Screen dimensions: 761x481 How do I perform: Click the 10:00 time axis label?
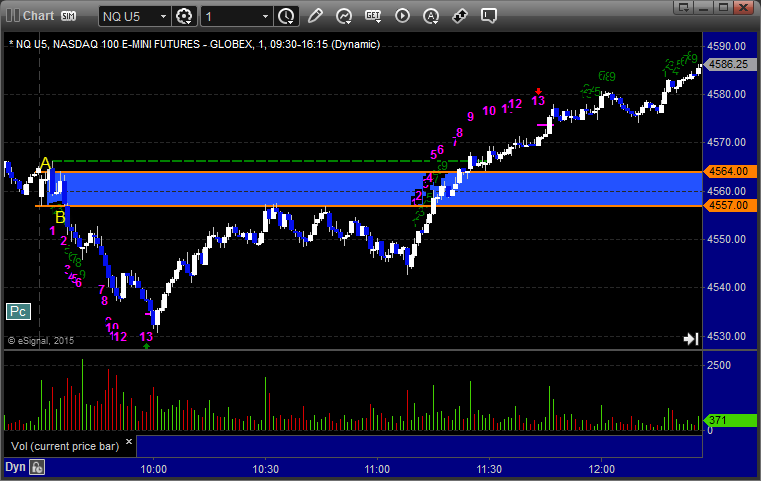[153, 469]
